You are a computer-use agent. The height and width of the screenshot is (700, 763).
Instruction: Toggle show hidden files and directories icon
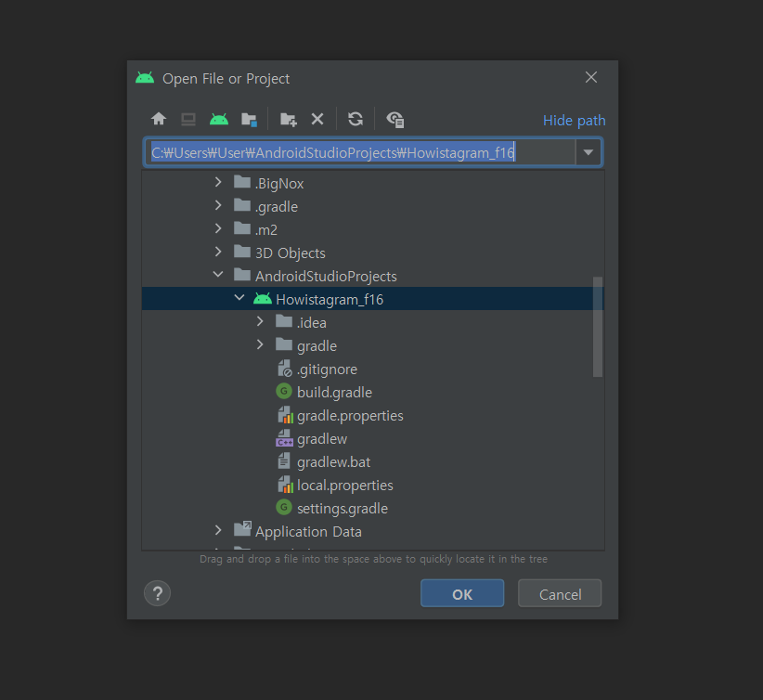coord(395,119)
